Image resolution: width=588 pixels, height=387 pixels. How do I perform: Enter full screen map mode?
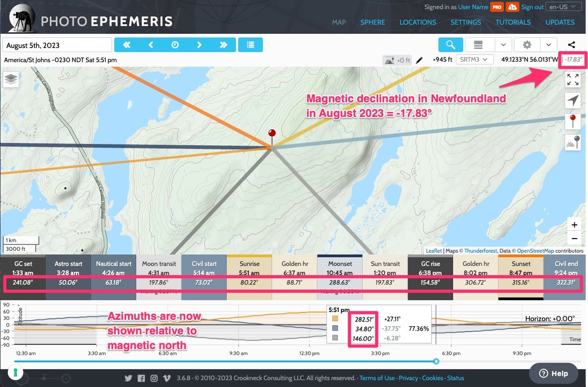pos(572,79)
